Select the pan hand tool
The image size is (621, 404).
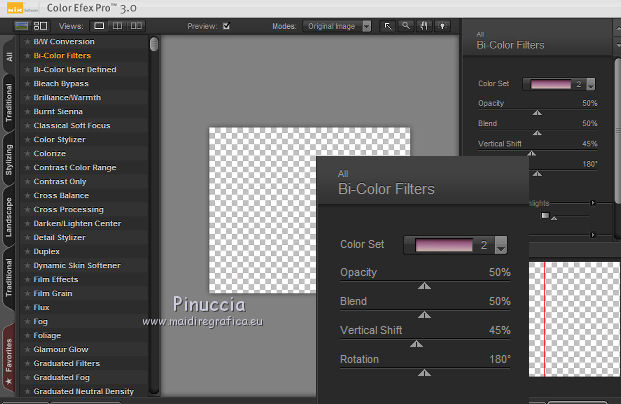click(x=424, y=25)
